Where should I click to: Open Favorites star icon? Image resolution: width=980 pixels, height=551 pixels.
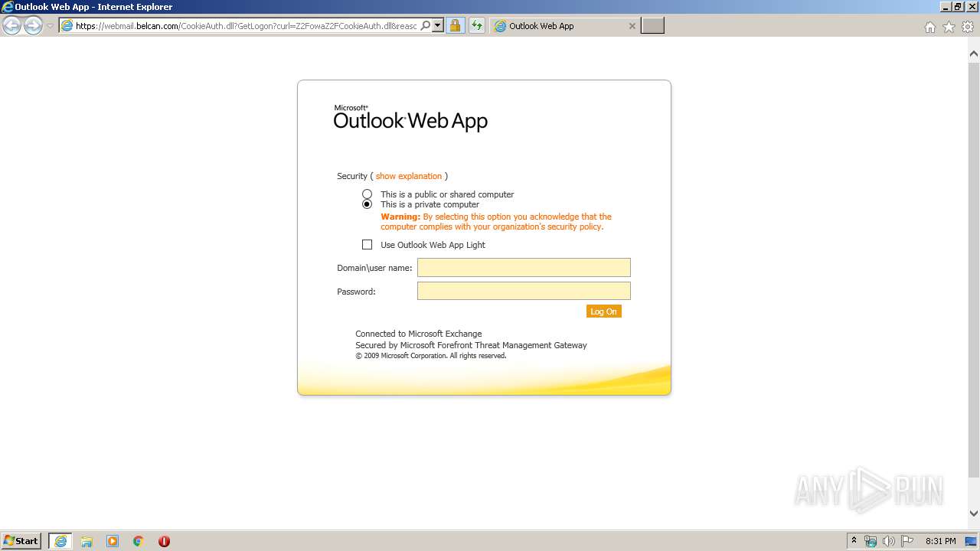(949, 27)
